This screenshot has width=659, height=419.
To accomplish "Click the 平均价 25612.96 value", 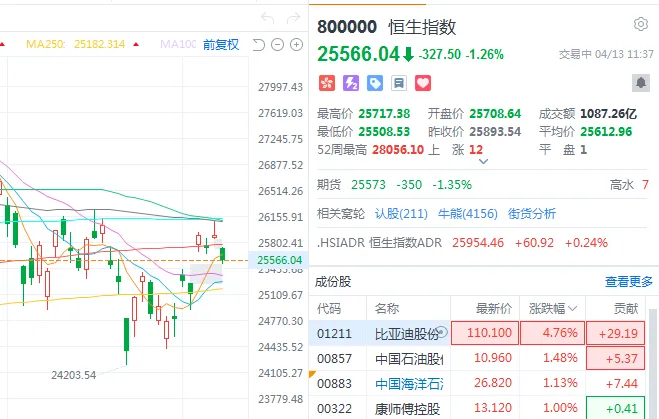I will [x=606, y=132].
